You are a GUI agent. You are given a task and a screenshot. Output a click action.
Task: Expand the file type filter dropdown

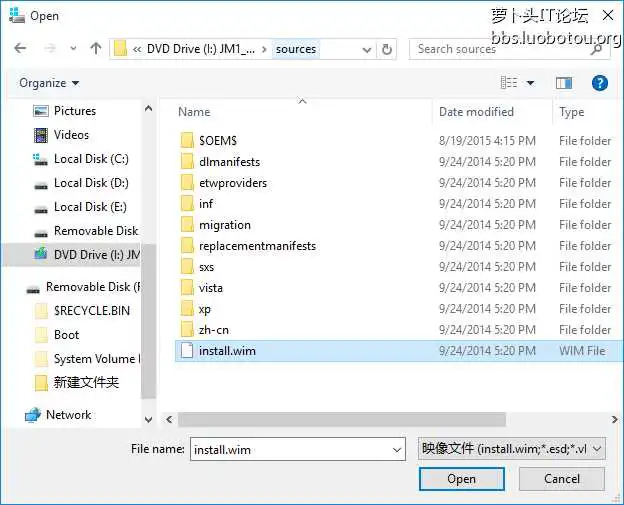[597, 450]
